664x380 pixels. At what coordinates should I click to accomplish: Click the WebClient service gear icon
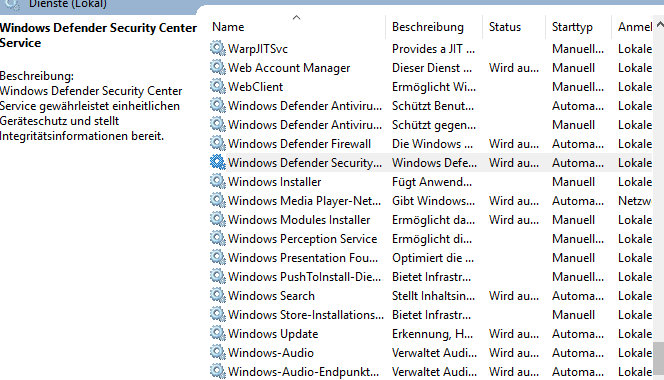218,86
